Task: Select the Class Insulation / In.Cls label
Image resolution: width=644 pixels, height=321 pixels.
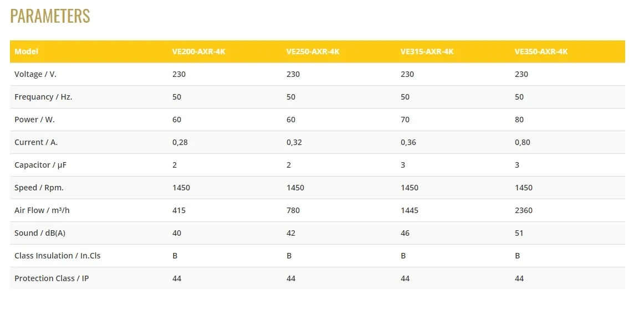Action: click(58, 256)
